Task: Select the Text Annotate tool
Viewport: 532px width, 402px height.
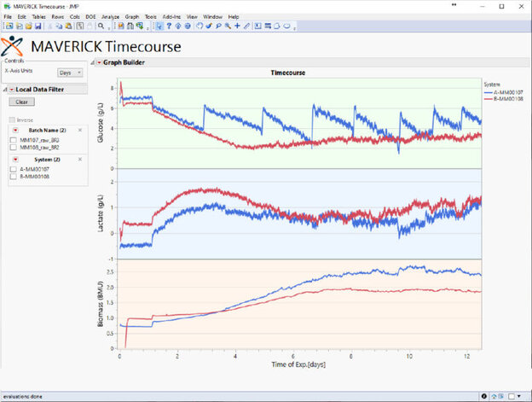Action: click(x=257, y=26)
